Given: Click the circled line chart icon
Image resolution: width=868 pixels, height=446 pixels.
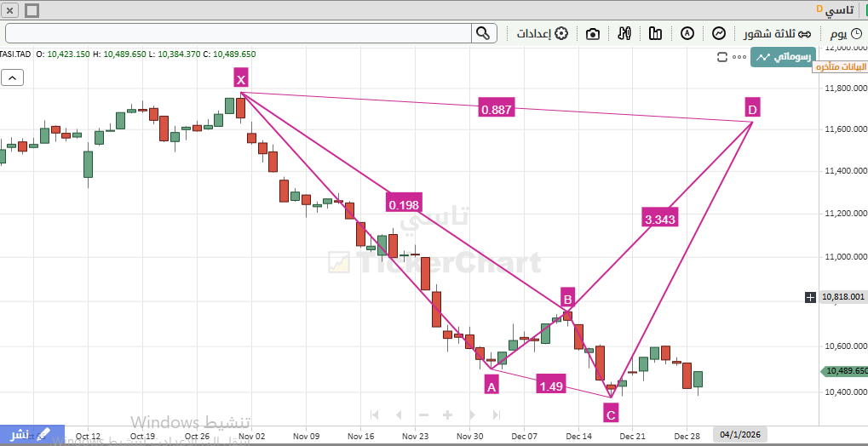Looking at the screenshot, I should (719, 33).
